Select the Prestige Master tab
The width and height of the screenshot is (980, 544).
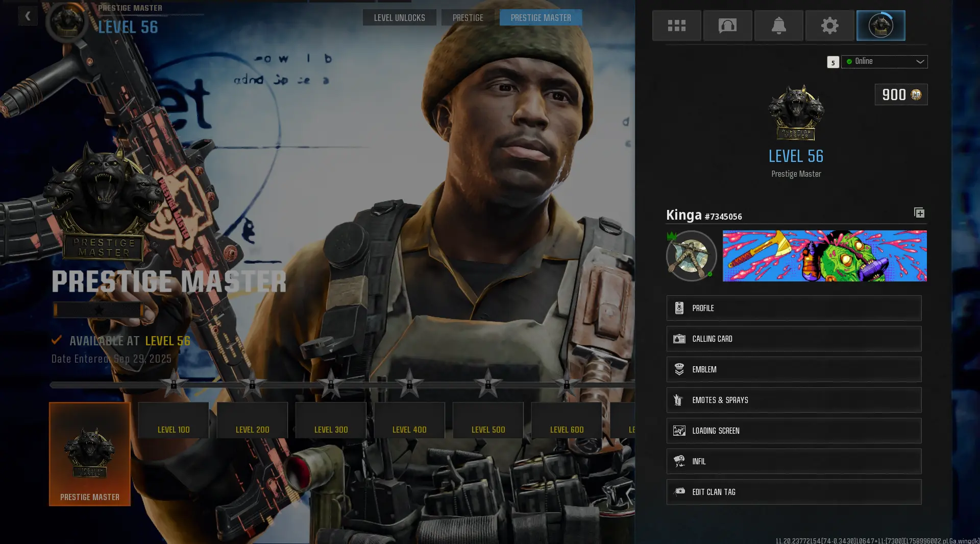pyautogui.click(x=541, y=18)
